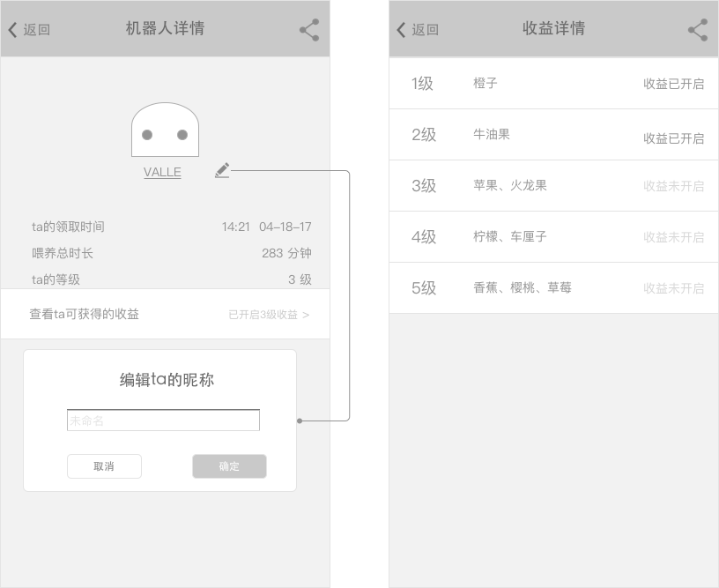Go back from 收益详情 screen
The width and height of the screenshot is (719, 588).
[x=418, y=30]
